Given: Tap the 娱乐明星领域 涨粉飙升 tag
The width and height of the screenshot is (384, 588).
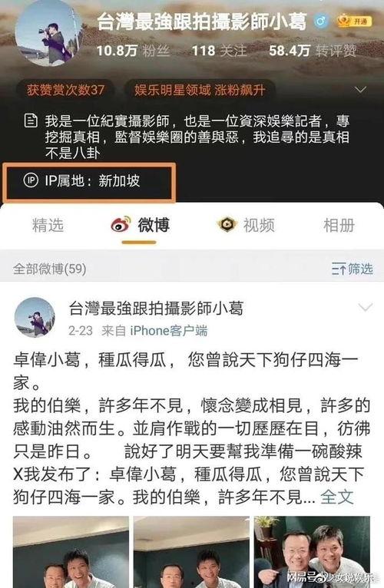Looking at the screenshot, I should tap(200, 90).
